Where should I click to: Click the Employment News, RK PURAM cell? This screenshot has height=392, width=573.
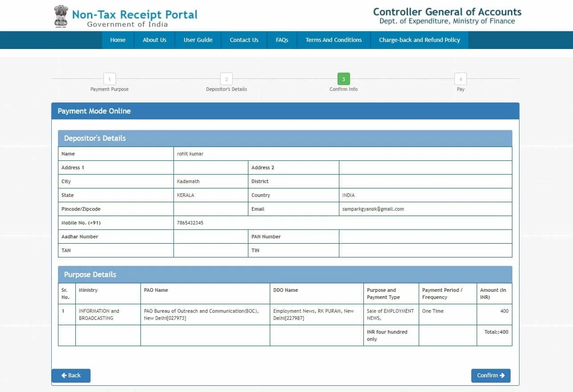tap(317, 314)
